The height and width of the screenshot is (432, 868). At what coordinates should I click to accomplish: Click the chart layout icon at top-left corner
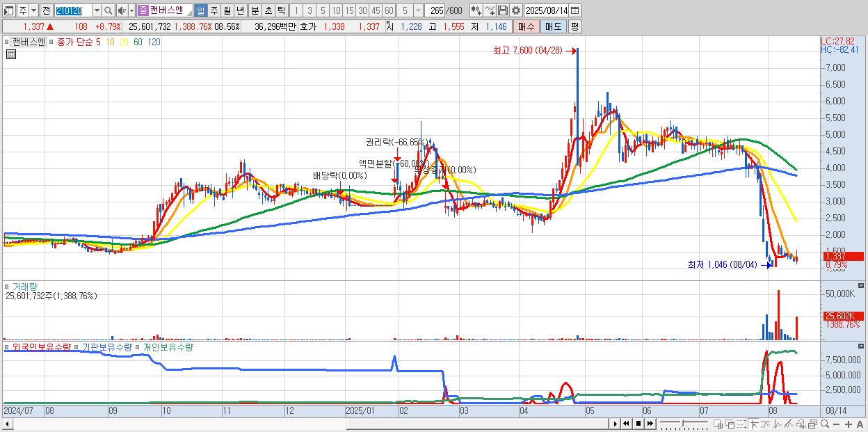(x=9, y=10)
